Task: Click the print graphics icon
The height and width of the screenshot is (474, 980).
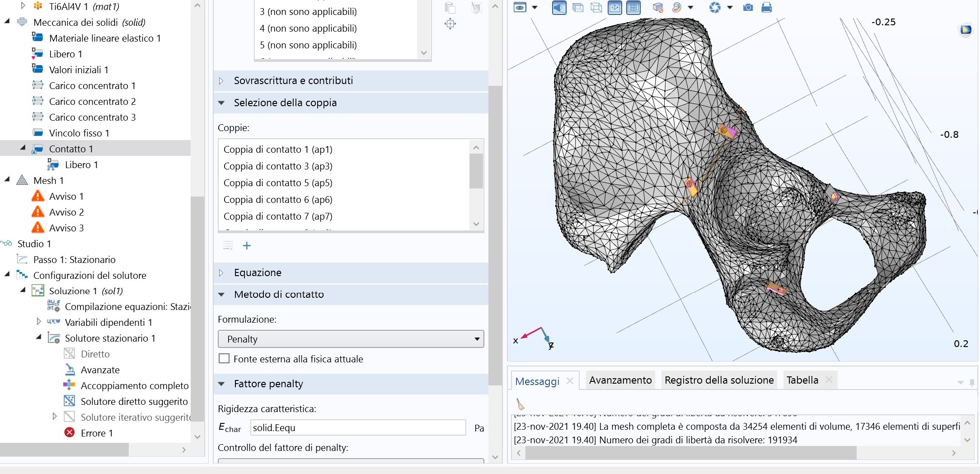Action: click(766, 8)
